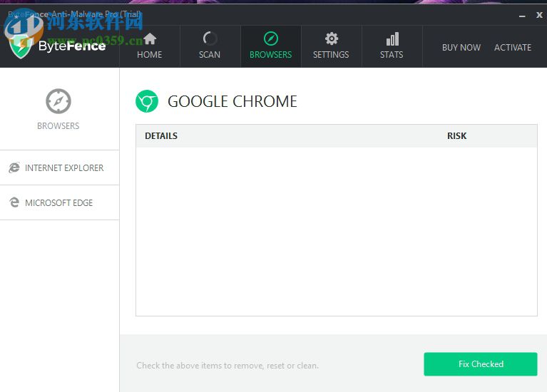Click the ByteFence wordmark text
Viewport: 547px width, 392px height.
[x=72, y=46]
